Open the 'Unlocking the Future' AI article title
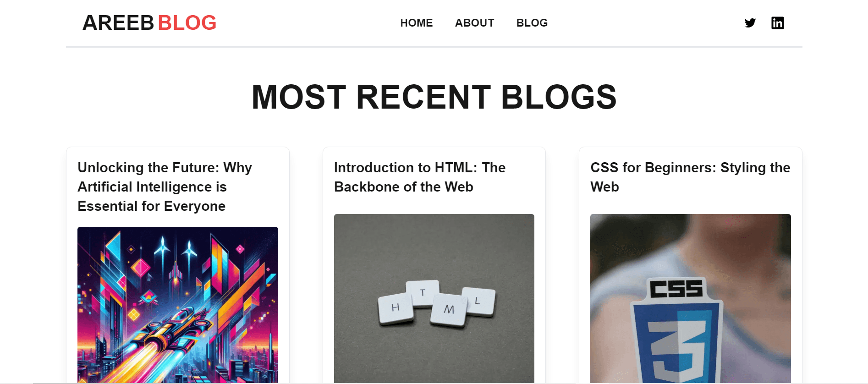The image size is (868, 384). click(165, 187)
